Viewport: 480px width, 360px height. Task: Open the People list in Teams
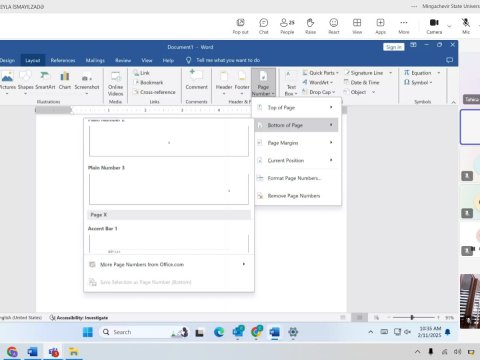tap(287, 26)
